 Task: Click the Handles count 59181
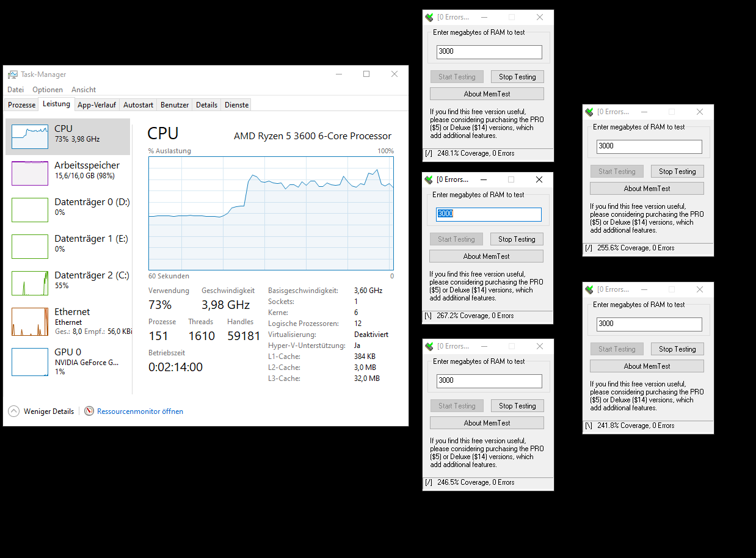pos(244,336)
